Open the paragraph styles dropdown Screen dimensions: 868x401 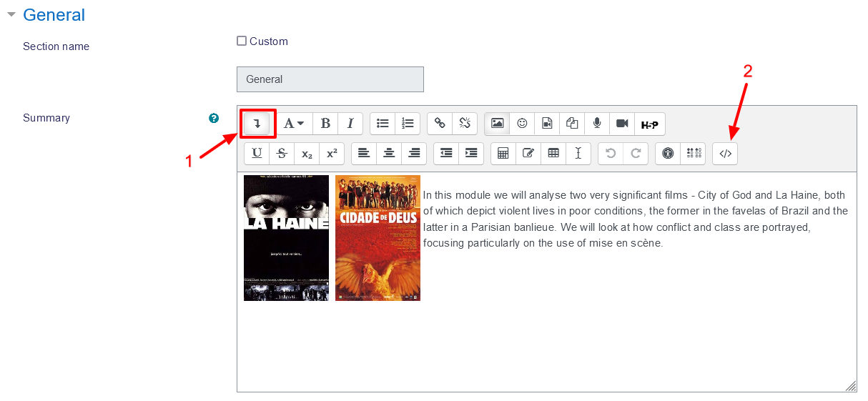(295, 124)
